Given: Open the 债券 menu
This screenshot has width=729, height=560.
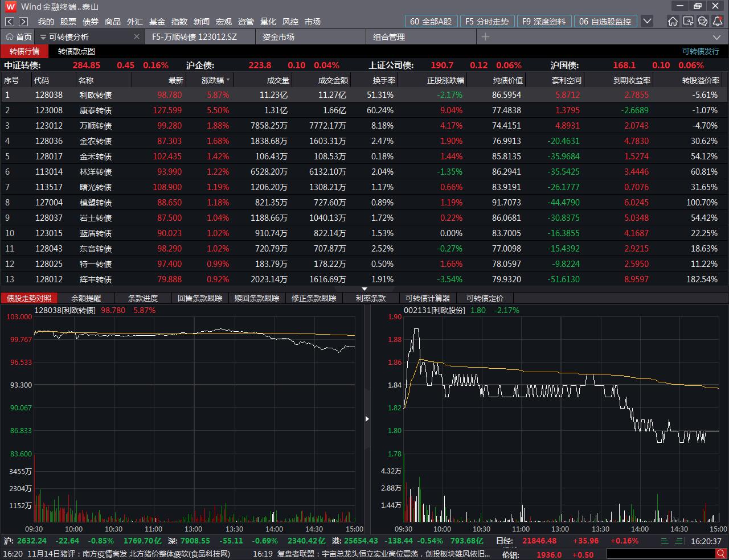Looking at the screenshot, I should [x=91, y=21].
